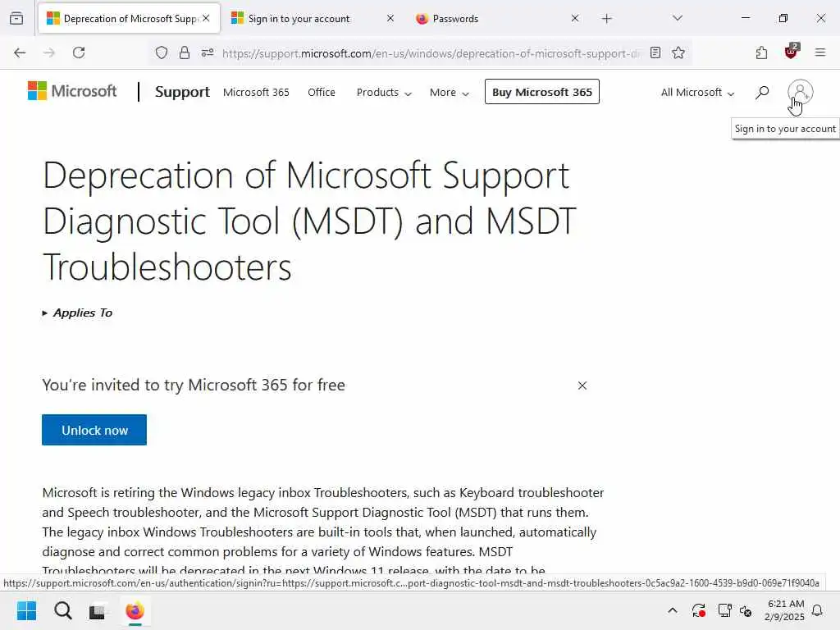Click the Microsoft logo
Image resolution: width=840 pixels, height=630 pixels.
[72, 91]
